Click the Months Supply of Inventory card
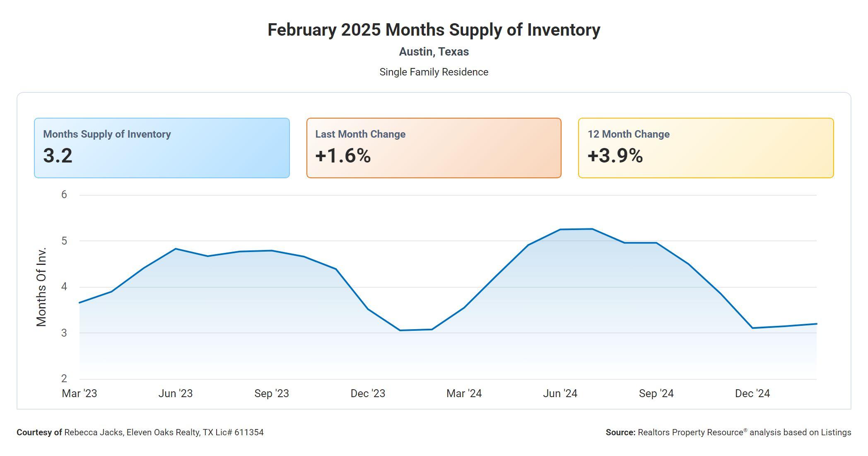Screen dimensions: 868x456 point(162,148)
